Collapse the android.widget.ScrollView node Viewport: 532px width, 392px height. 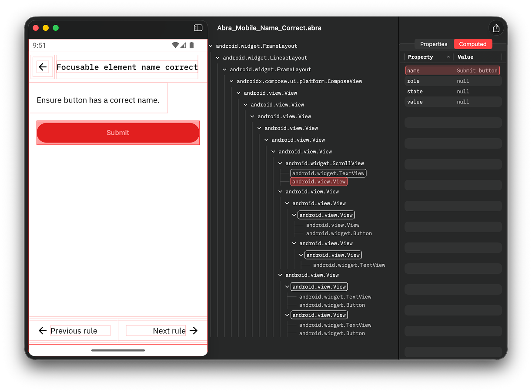pyautogui.click(x=280, y=163)
